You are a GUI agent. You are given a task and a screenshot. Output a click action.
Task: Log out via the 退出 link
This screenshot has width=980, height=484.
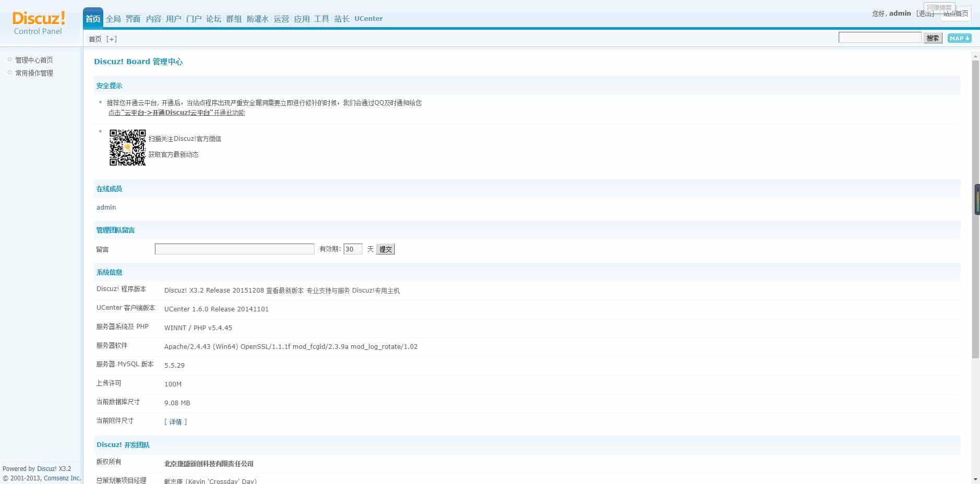pyautogui.click(x=926, y=14)
